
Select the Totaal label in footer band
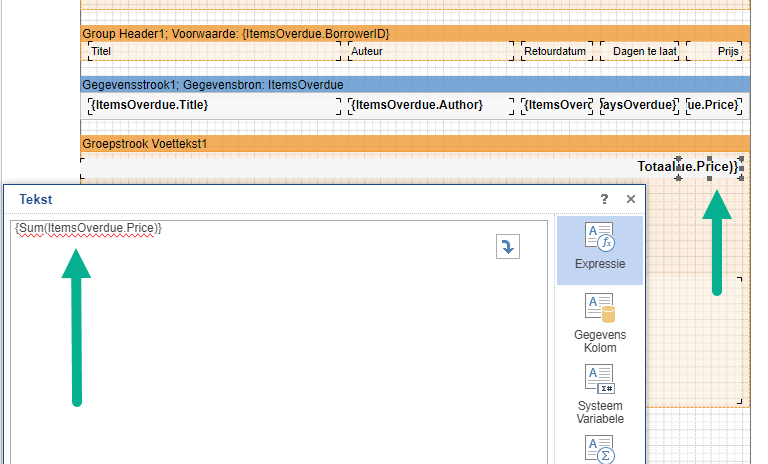[655, 166]
